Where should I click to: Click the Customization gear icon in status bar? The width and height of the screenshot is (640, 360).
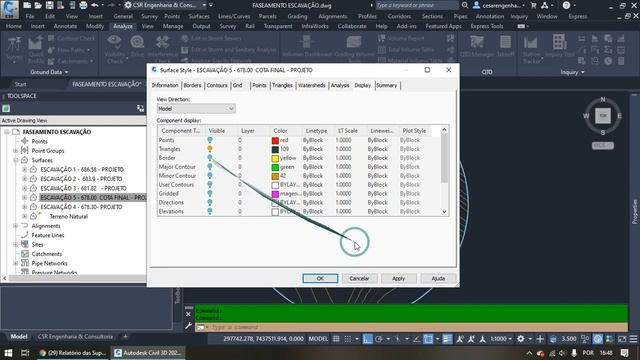coord(521,339)
